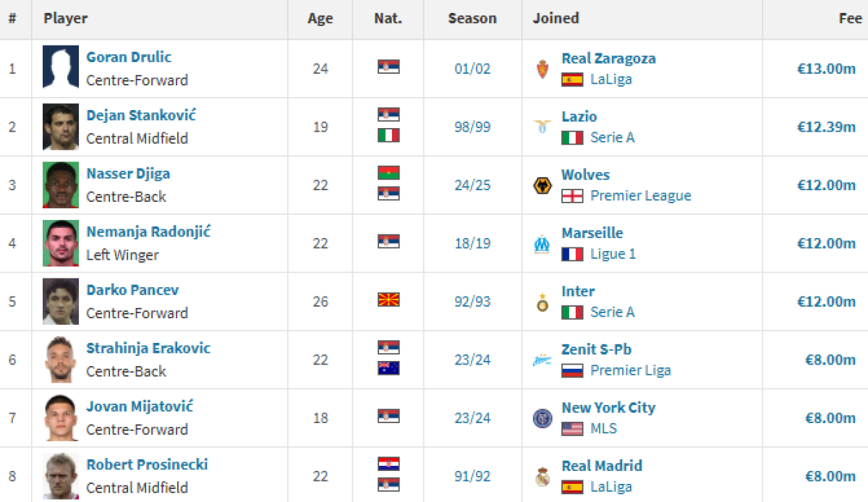Click the Inter club crest icon
This screenshot has height=502, width=868.
click(542, 302)
